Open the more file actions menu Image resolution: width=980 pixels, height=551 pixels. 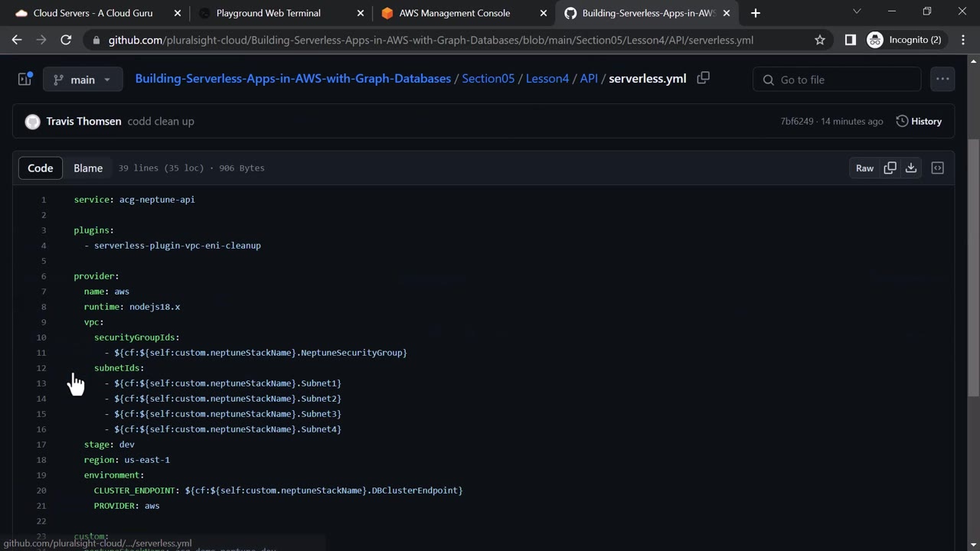pyautogui.click(x=942, y=79)
